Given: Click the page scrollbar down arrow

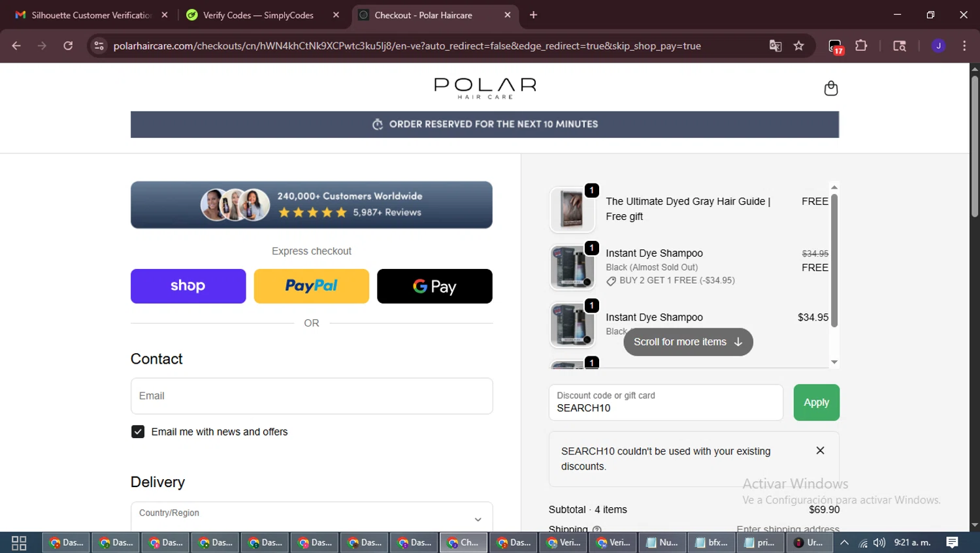Looking at the screenshot, I should click(x=975, y=525).
